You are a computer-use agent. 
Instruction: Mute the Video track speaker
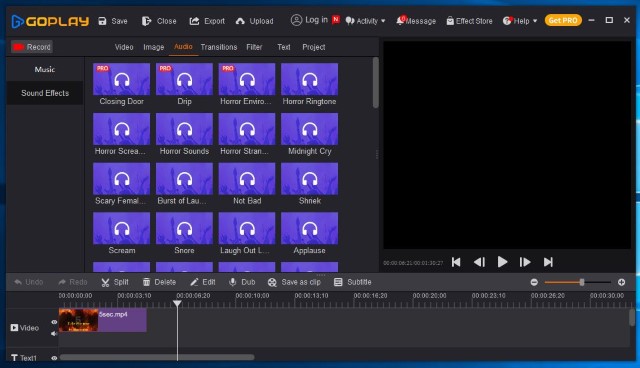pos(54,333)
